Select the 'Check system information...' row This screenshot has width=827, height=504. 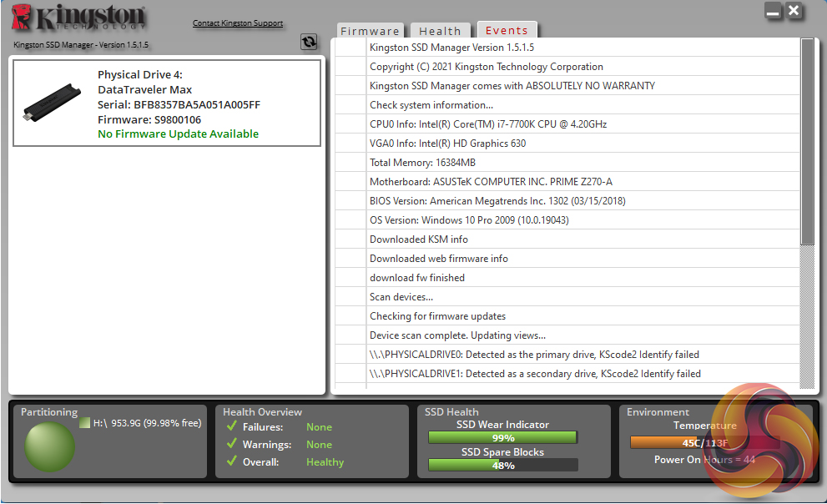tap(567, 105)
